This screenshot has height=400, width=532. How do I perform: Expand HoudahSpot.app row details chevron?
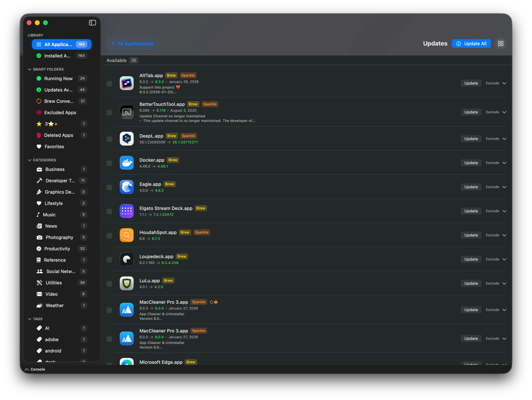504,235
